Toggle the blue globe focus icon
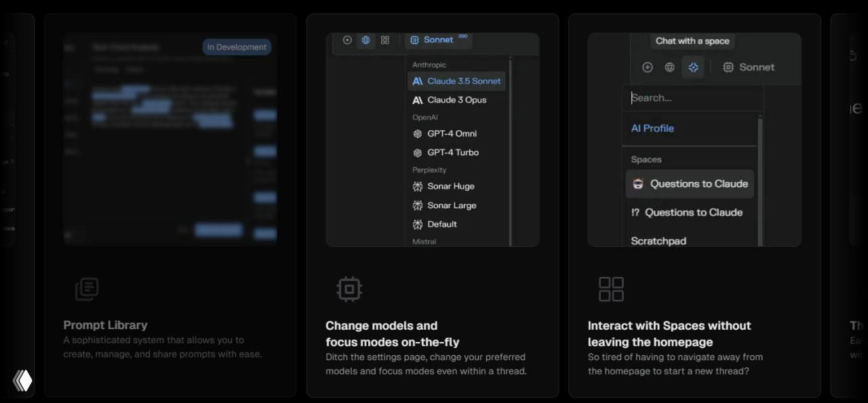The height and width of the screenshot is (403, 868). pyautogui.click(x=366, y=40)
